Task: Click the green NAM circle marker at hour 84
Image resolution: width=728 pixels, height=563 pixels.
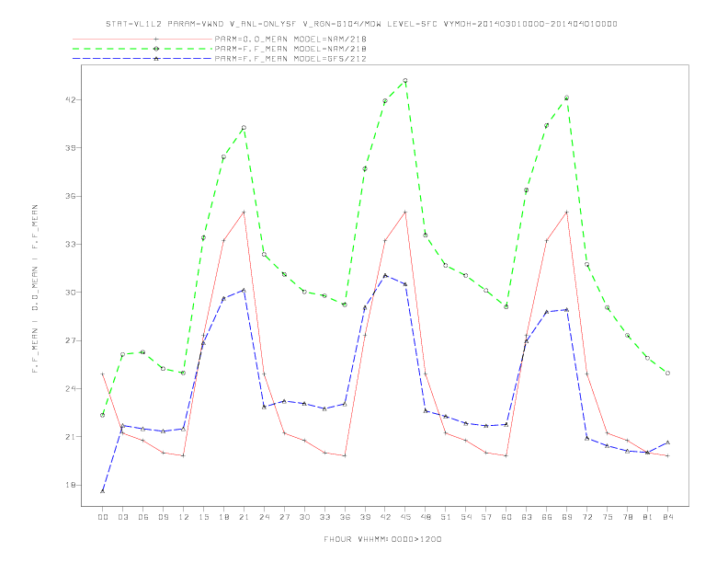Action: click(667, 373)
